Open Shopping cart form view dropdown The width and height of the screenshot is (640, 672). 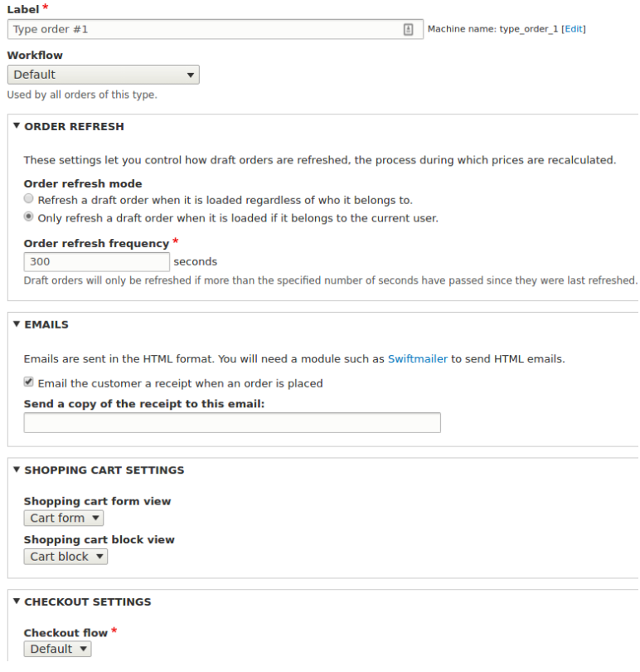[x=64, y=518]
